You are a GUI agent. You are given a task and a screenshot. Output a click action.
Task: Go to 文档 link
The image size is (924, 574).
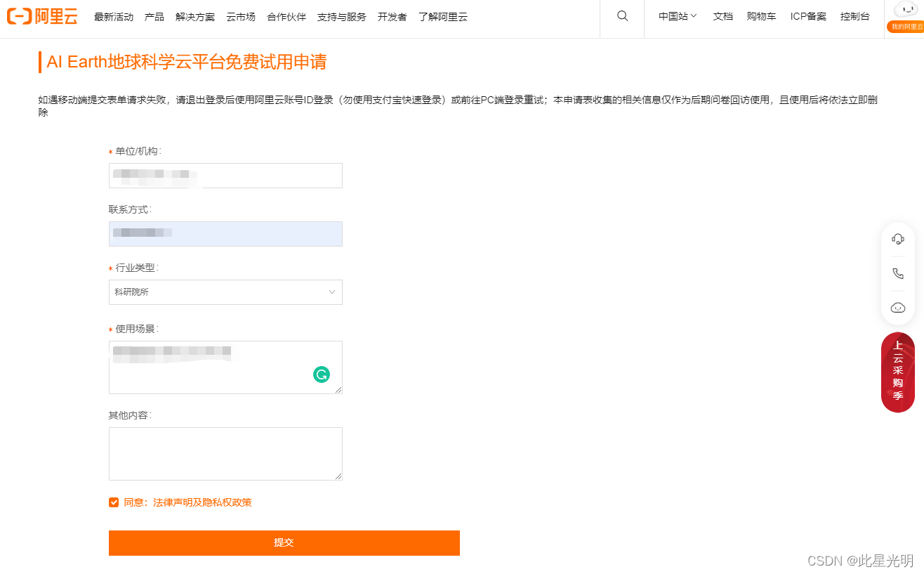coord(723,16)
